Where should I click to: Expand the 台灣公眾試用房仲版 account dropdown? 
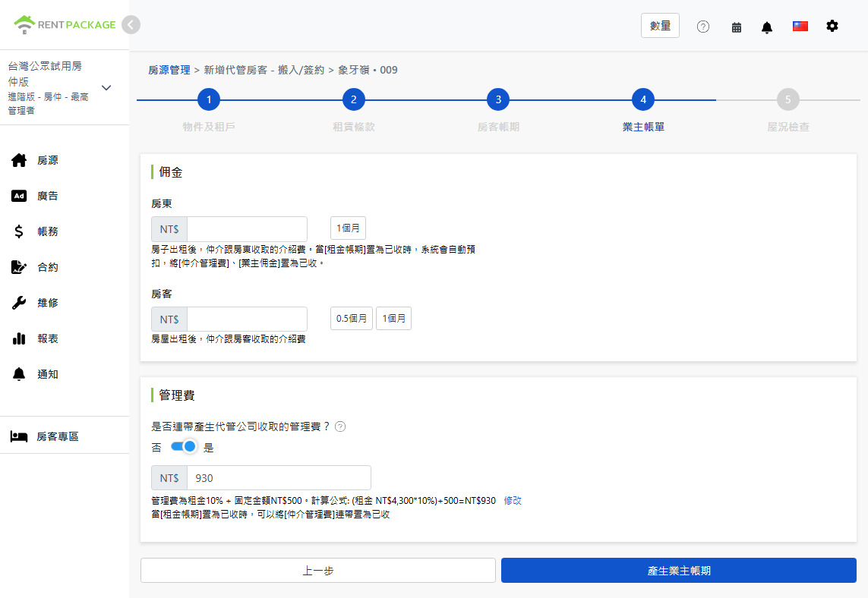pyautogui.click(x=106, y=87)
